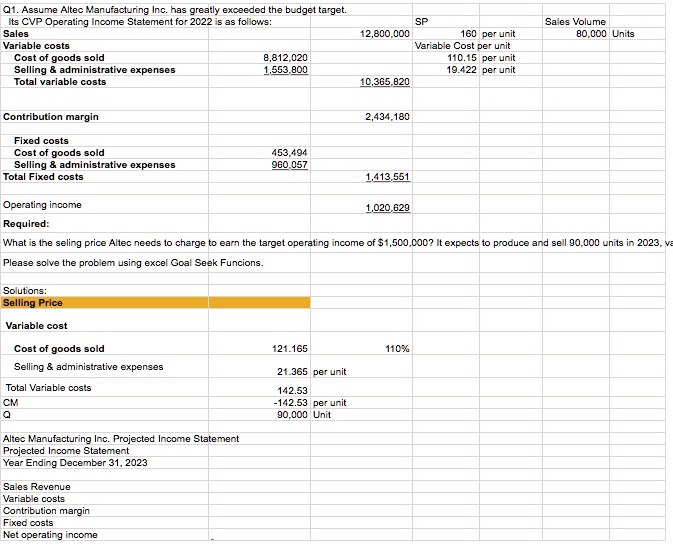Select Operating income value 1,020,629
The image size is (673, 552).
(x=361, y=206)
